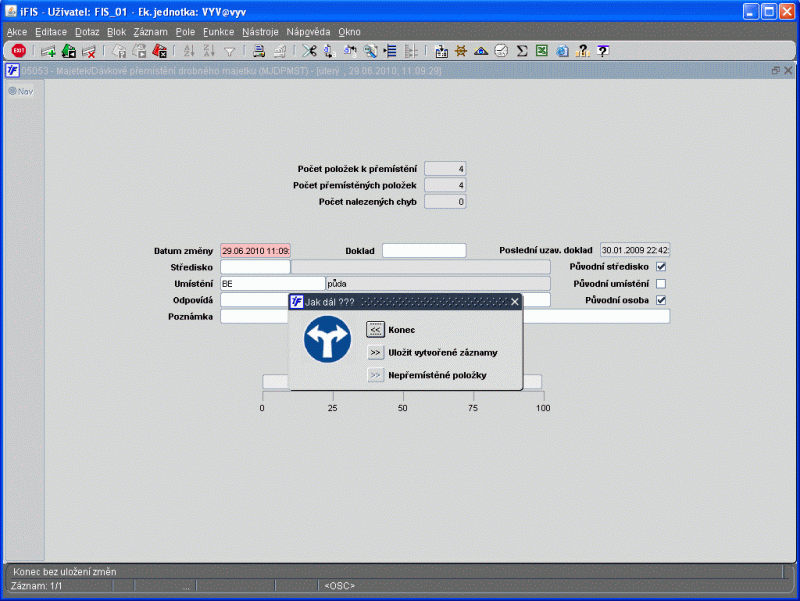Image resolution: width=800 pixels, height=601 pixels.
Task: Click the Počet položek k přemístění value field
Action: pyautogui.click(x=445, y=168)
